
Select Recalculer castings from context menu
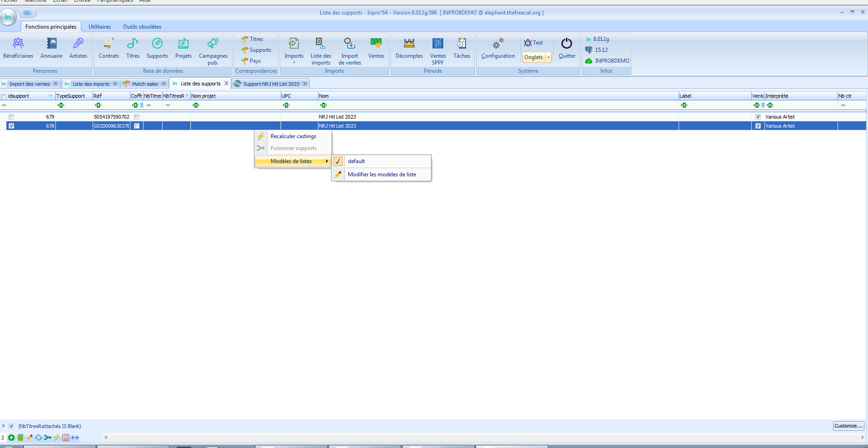[293, 136]
